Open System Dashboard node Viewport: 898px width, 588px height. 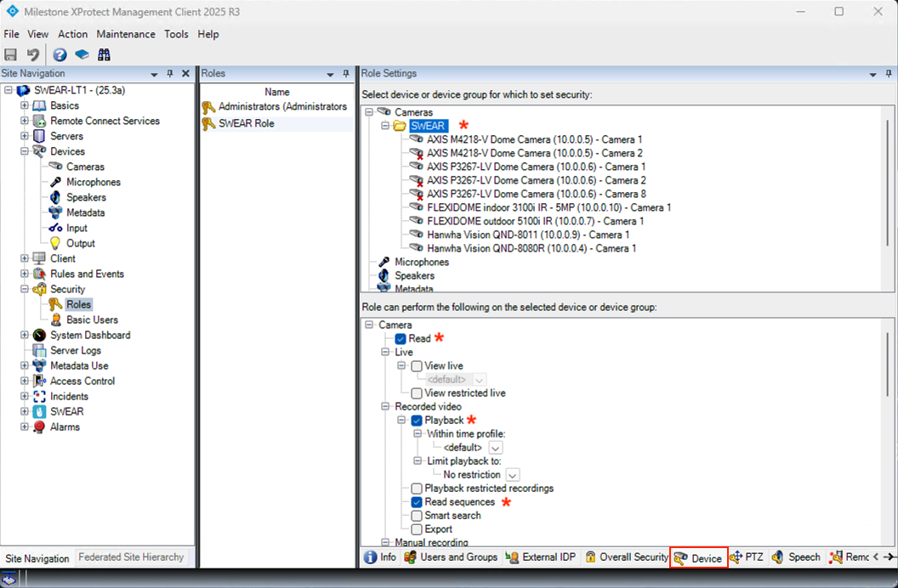pyautogui.click(x=89, y=335)
